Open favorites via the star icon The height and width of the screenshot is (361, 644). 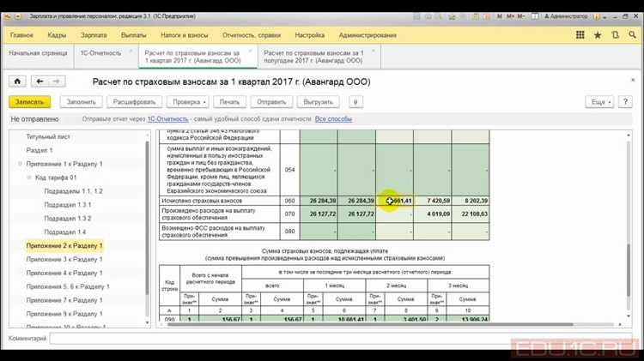click(598, 35)
